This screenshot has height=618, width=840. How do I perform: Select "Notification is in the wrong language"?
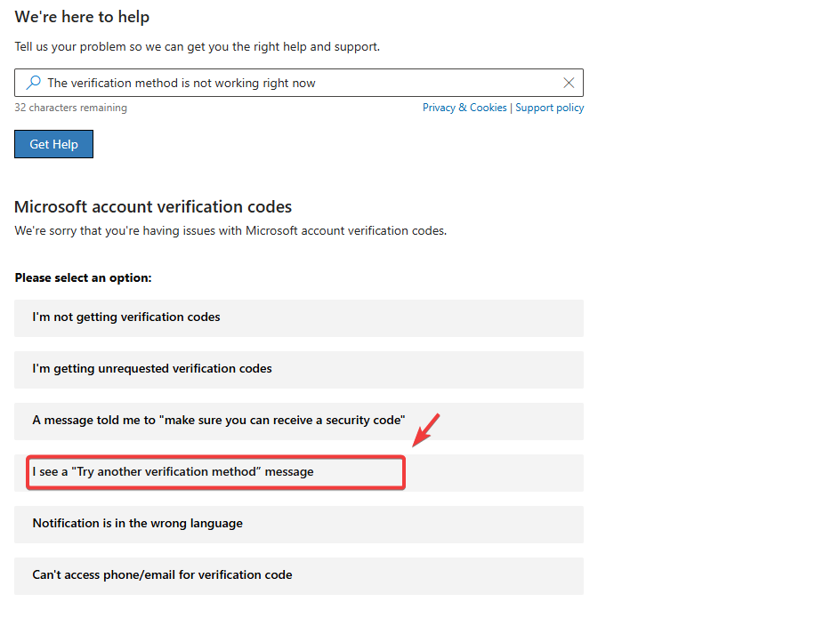coord(299,524)
